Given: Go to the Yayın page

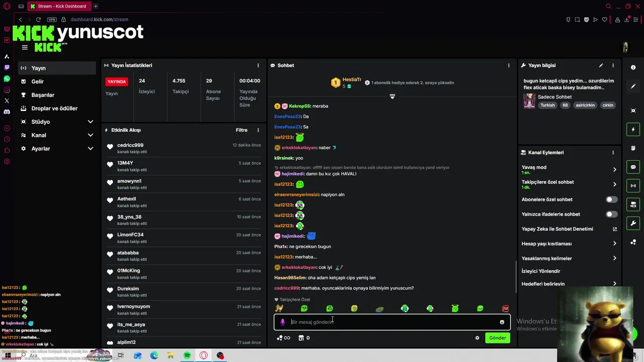Looking at the screenshot, I should click(x=57, y=68).
